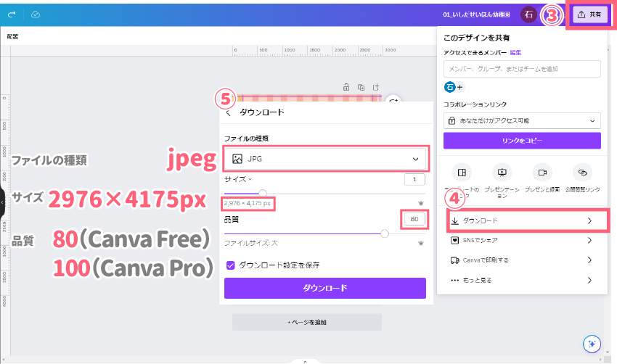The height and width of the screenshot is (364, 617).
Task: Click the cloud save status icon
Action: pyautogui.click(x=36, y=15)
